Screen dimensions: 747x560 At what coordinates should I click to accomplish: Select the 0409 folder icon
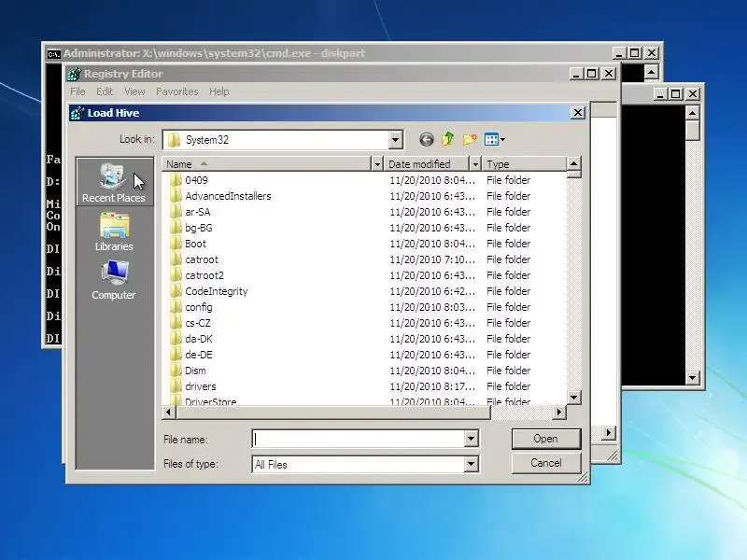coord(176,180)
